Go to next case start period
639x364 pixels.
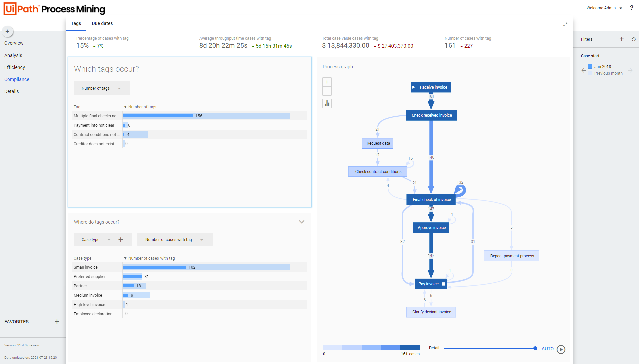point(630,70)
